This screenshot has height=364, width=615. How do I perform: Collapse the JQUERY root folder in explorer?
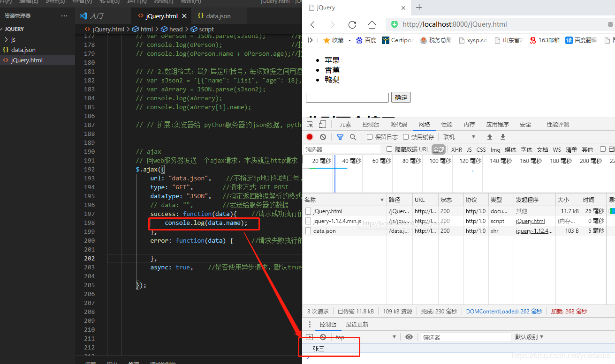click(x=38, y=29)
